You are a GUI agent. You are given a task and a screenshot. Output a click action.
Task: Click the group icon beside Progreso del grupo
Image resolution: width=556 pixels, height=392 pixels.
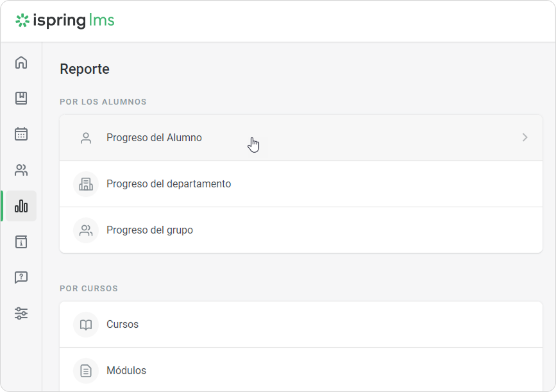coord(86,230)
